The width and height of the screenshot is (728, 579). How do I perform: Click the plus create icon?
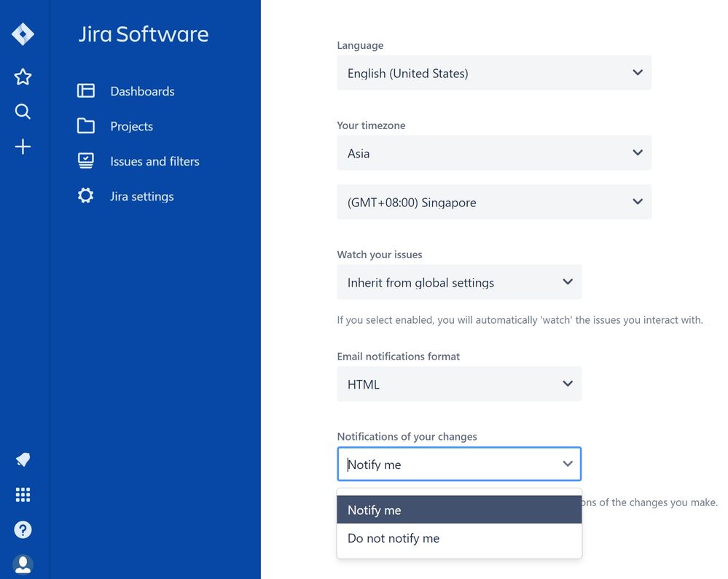[23, 147]
